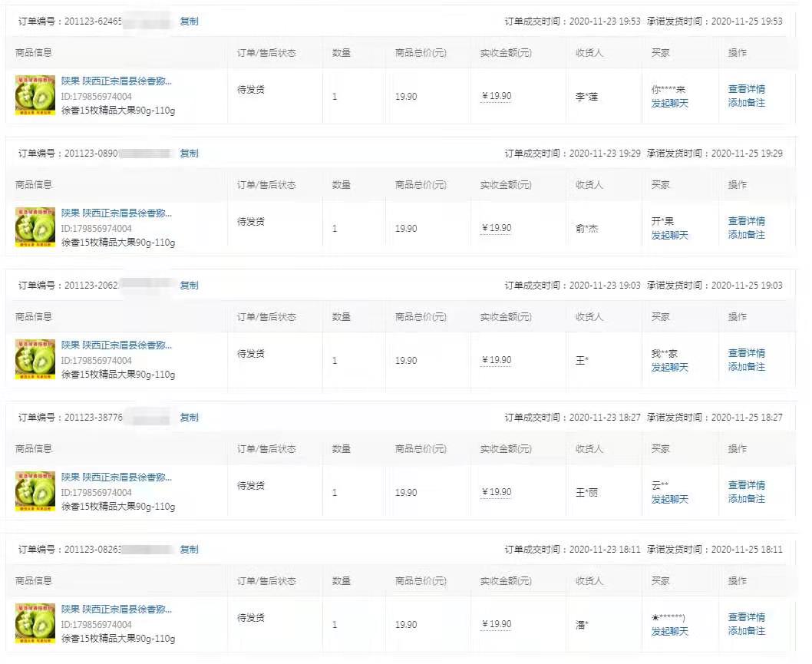Viewport: 812px width, 664px height.
Task: Open 查看详情 for buyer 我**家's order
Action: [746, 353]
